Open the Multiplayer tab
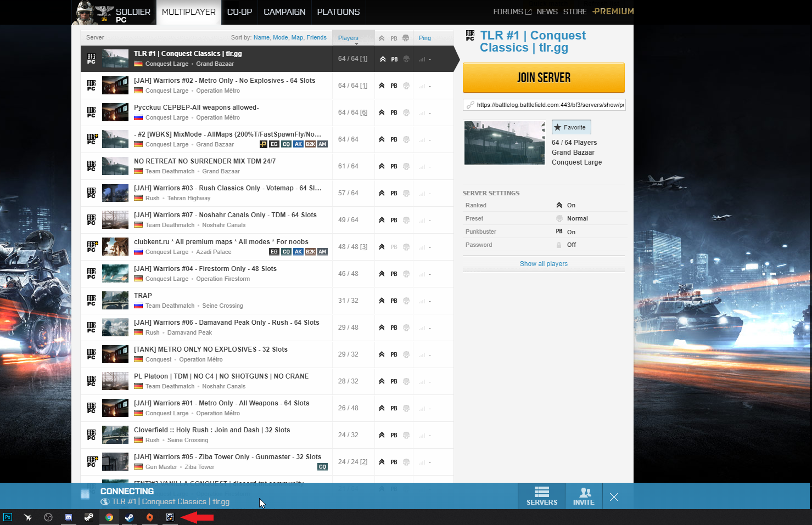Screen dimensions: 812x525 click(x=189, y=12)
